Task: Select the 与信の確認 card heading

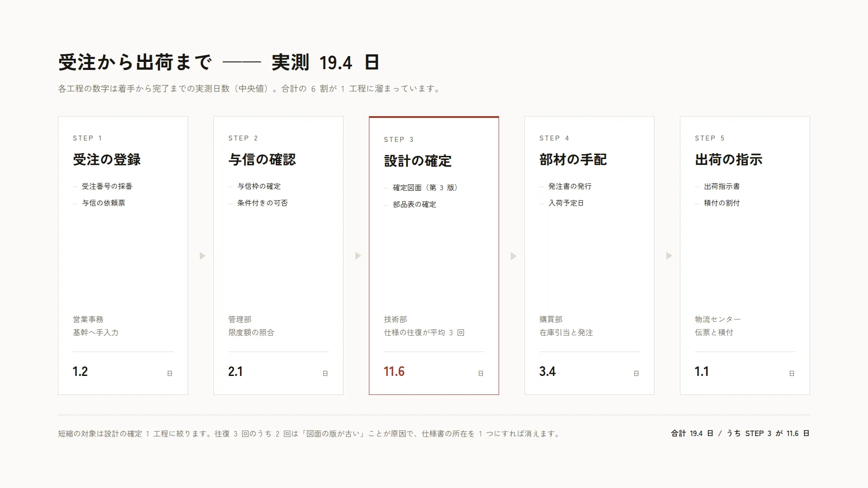Action: coord(262,160)
